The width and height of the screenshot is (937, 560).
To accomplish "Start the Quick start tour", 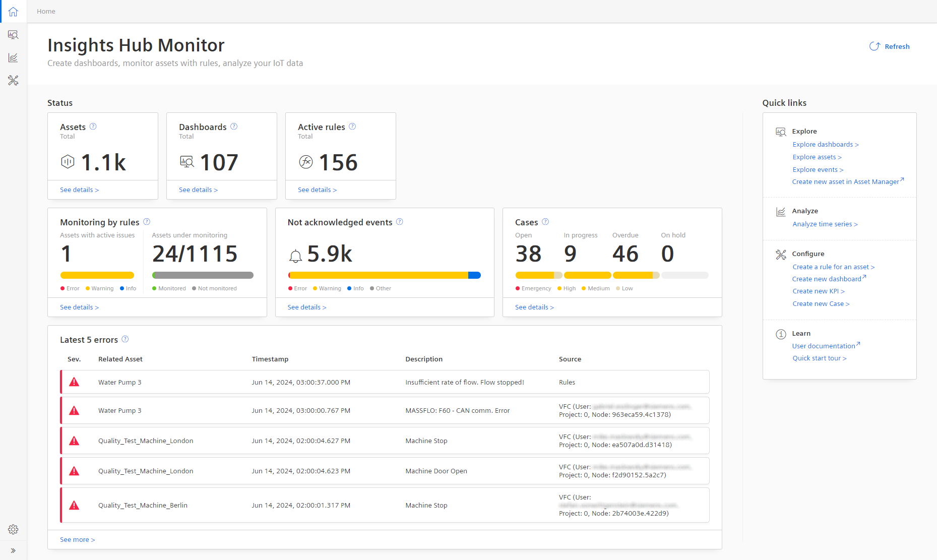I will (820, 358).
